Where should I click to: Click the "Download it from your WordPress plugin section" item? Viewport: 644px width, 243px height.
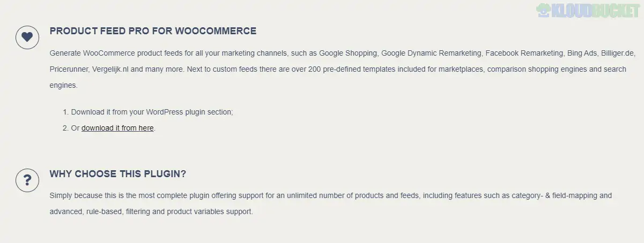point(152,112)
